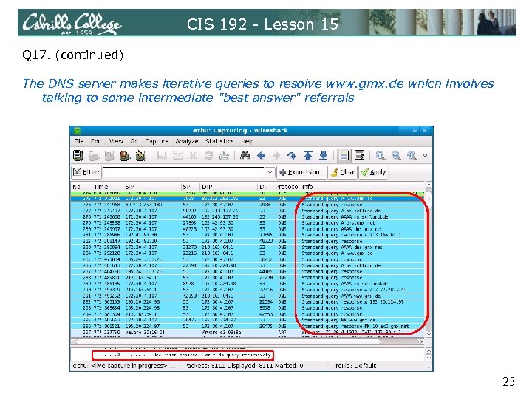Image resolution: width=532 pixels, height=399 pixels.
Task: Click 'Packets: 8111 Displayed' status text
Action: click(x=243, y=366)
